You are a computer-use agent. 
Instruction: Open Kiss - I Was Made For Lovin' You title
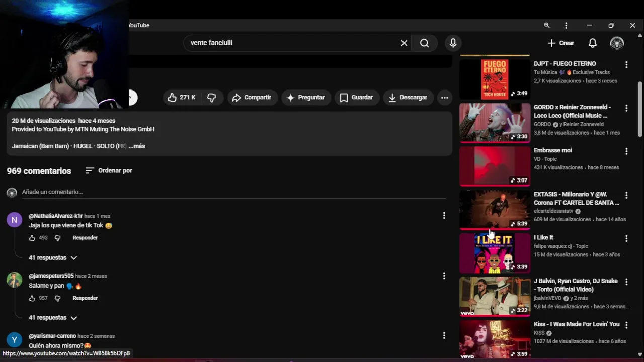[x=577, y=324]
